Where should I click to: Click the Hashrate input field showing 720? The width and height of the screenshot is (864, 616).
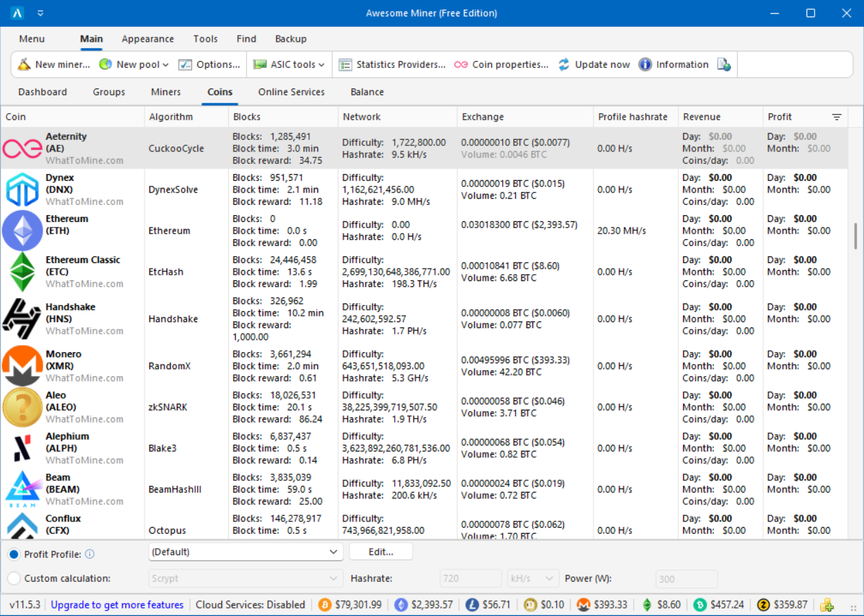coord(470,579)
